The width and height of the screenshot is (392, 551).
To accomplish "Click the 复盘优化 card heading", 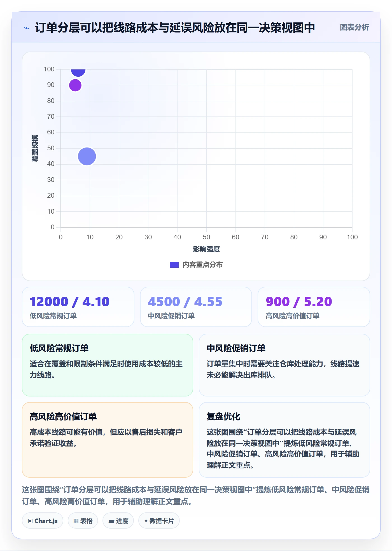I will pos(223,417).
